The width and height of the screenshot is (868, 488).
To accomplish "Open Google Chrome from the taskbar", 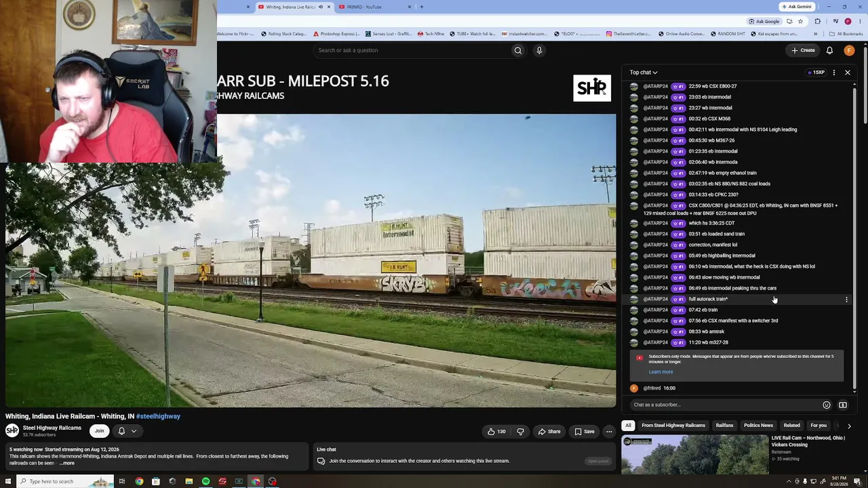I will point(139,481).
